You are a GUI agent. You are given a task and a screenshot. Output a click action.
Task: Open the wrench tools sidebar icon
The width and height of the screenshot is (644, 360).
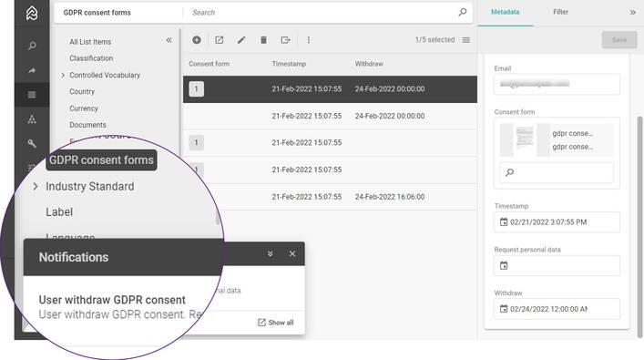coord(32,143)
